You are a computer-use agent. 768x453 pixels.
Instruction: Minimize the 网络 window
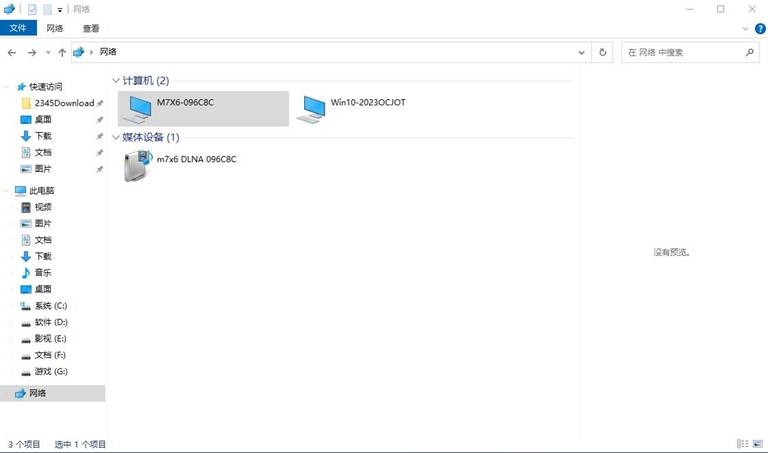pyautogui.click(x=690, y=9)
